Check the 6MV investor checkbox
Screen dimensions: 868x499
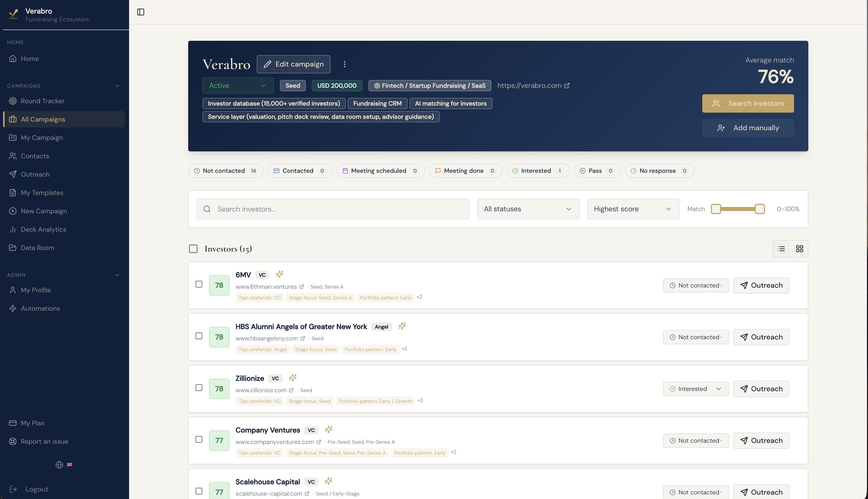[x=199, y=284]
